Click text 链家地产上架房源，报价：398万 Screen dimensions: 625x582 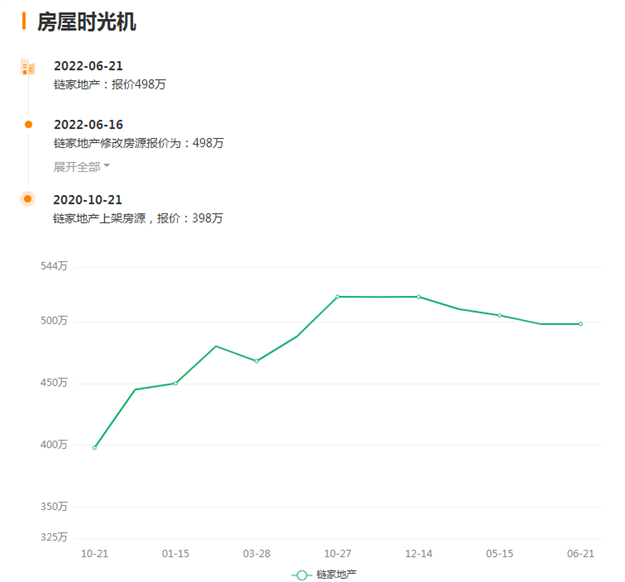pos(138,218)
